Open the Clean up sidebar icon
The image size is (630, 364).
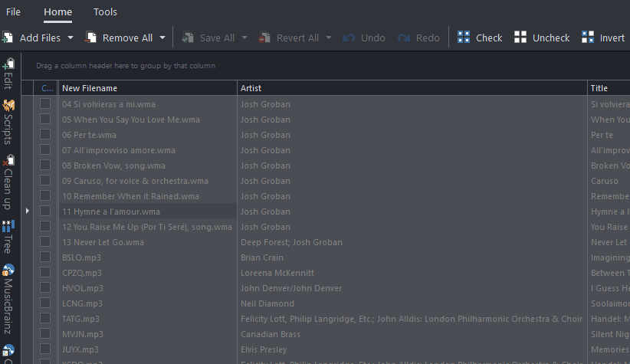point(8,160)
